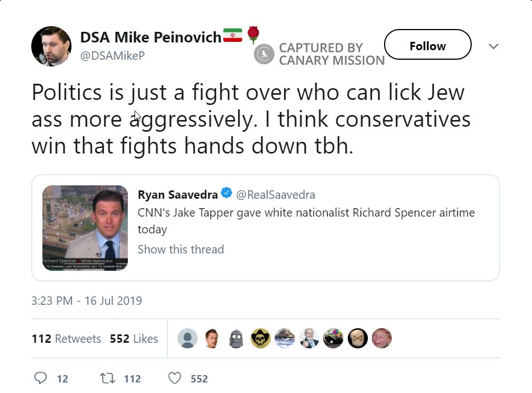Click the reply speech bubble icon

point(41,378)
